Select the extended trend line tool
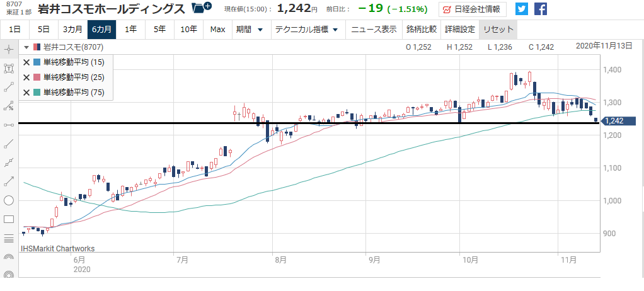 tap(9, 144)
